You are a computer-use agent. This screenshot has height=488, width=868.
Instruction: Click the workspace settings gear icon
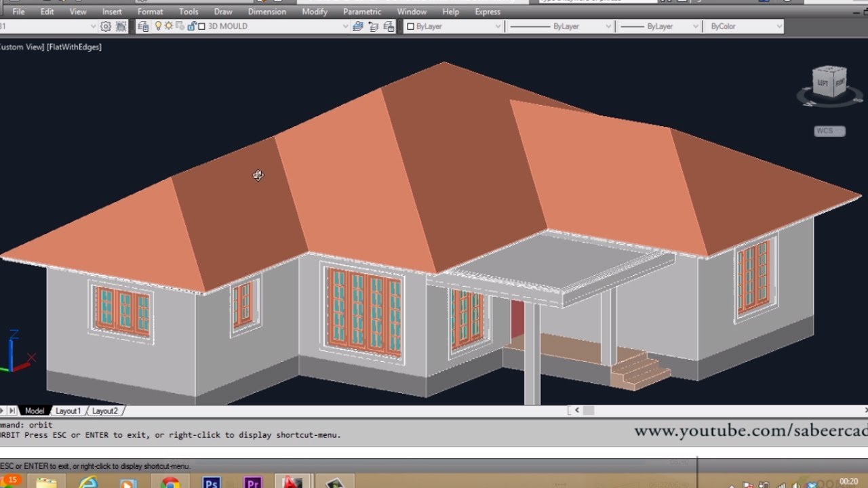click(106, 26)
